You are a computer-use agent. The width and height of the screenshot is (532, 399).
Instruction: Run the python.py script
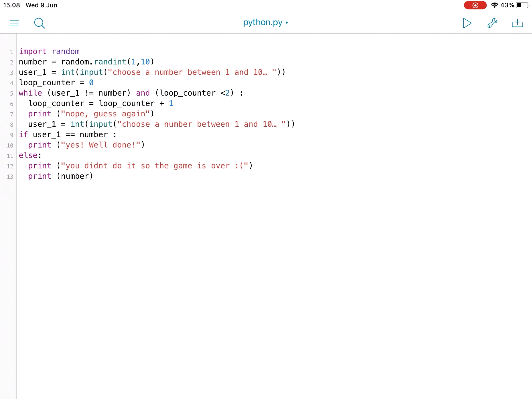click(x=467, y=23)
